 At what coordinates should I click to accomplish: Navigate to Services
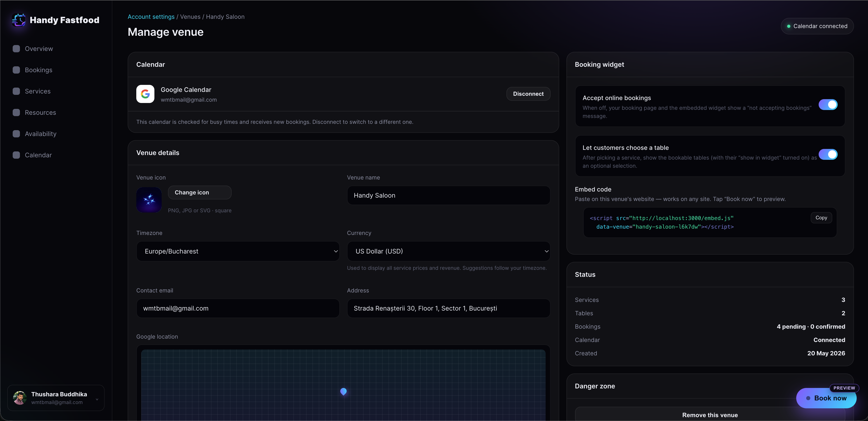pos(38,91)
